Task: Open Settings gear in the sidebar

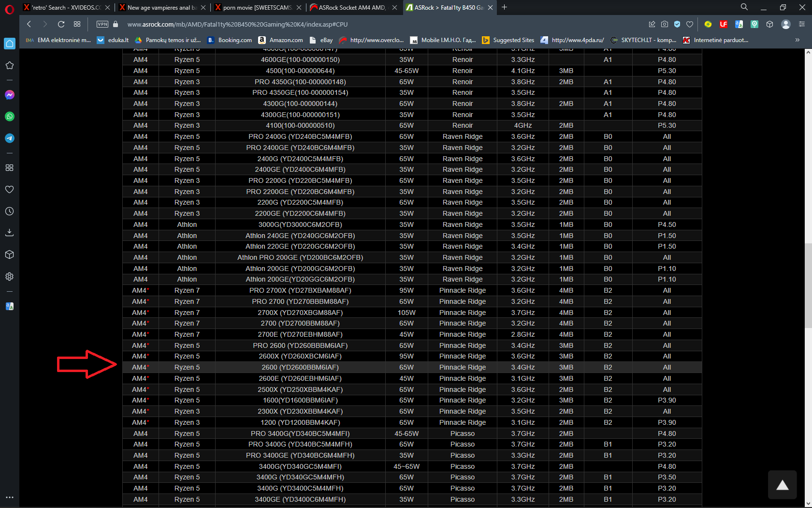Action: (10, 277)
